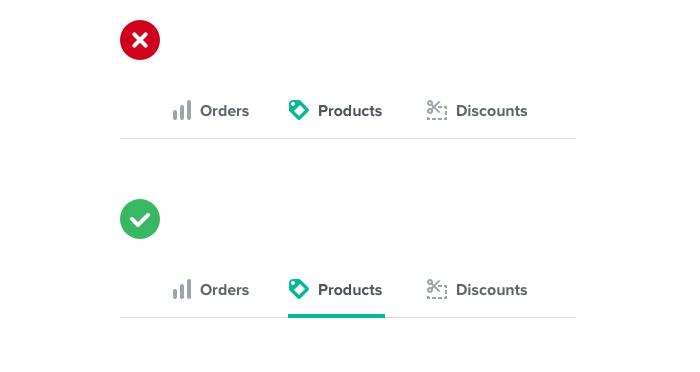Viewport: 700px width, 372px height.
Task: Select the Orders label in the red-X example
Action: point(225,111)
